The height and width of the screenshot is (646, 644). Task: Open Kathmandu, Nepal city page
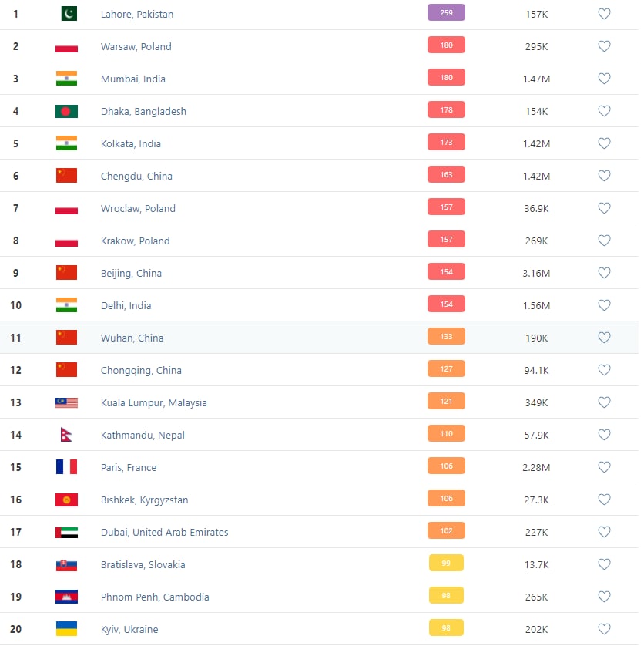pos(143,435)
